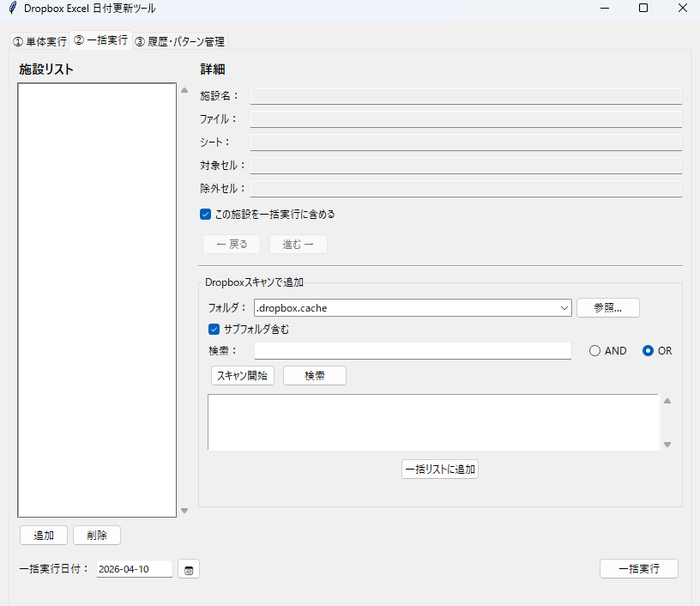Click the 参照... browse button
This screenshot has height=606, width=700.
tap(608, 307)
